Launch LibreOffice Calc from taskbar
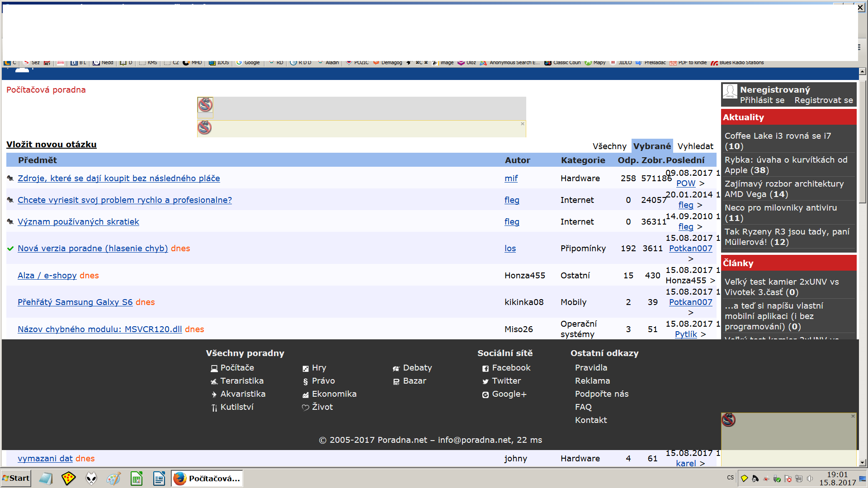 pos(137,478)
